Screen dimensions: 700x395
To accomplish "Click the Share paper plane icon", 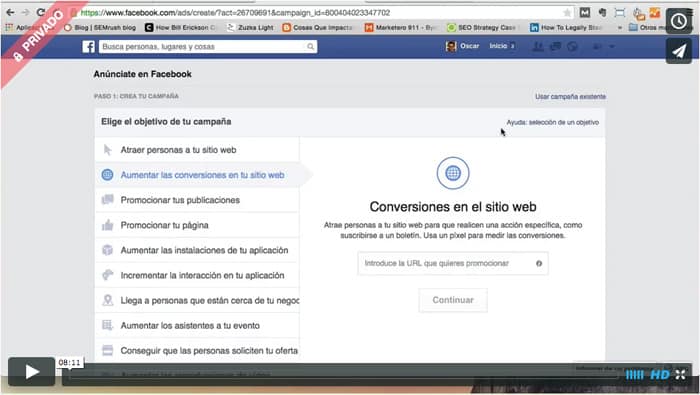I will tap(679, 51).
